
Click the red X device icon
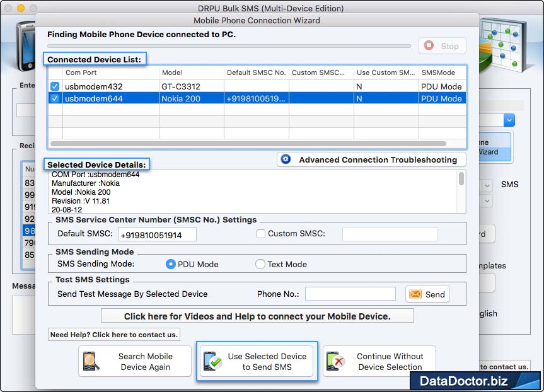click(335, 361)
